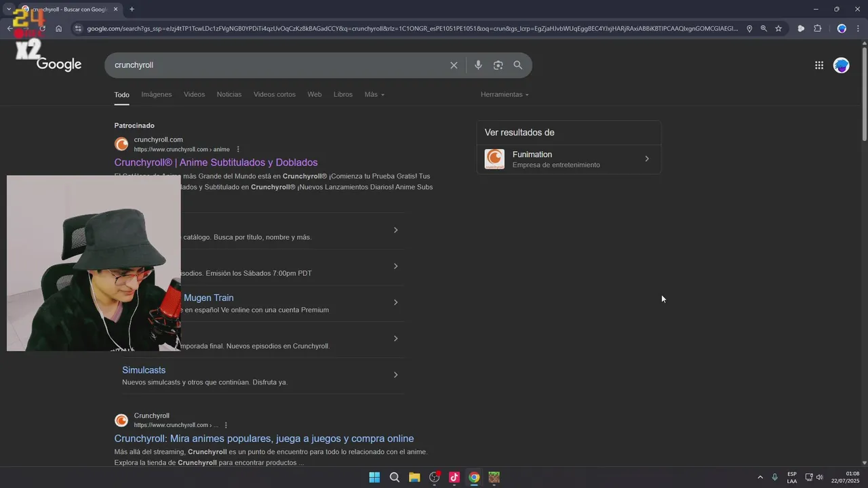Viewport: 868px width, 488px height.
Task: Go to Chrome home page icon
Action: click(x=59, y=28)
